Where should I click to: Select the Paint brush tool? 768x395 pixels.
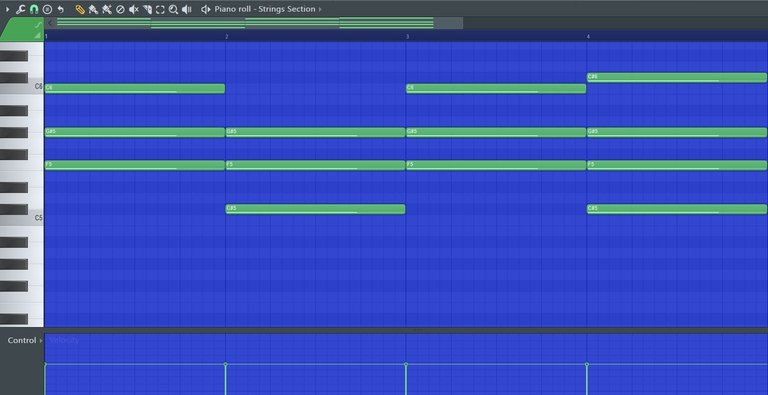[x=93, y=9]
